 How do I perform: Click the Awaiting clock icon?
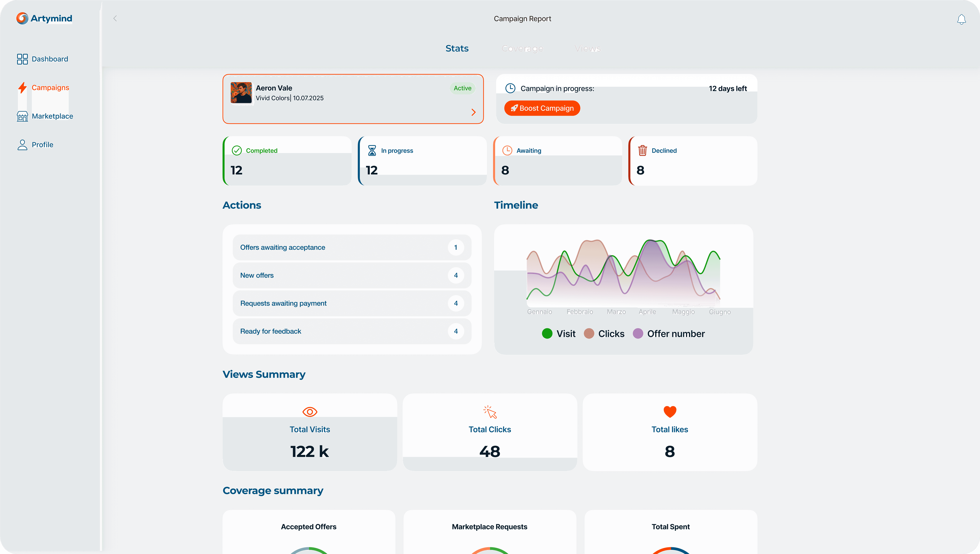[507, 151]
